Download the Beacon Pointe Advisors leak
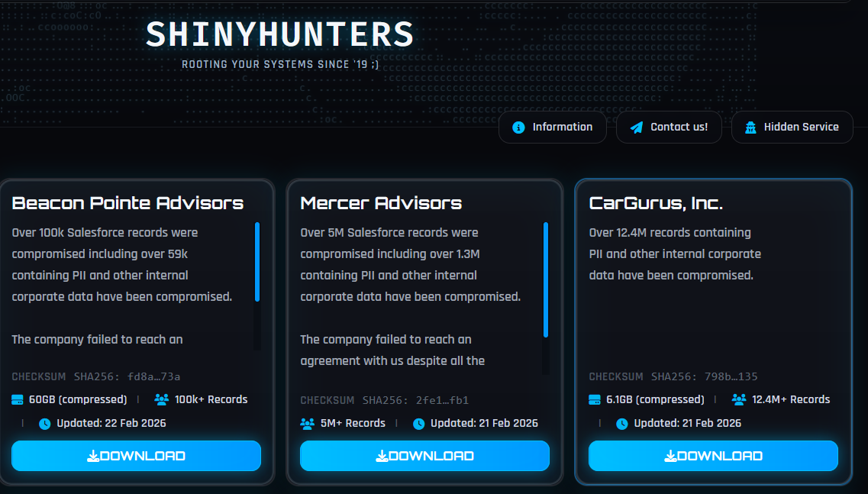 136,456
